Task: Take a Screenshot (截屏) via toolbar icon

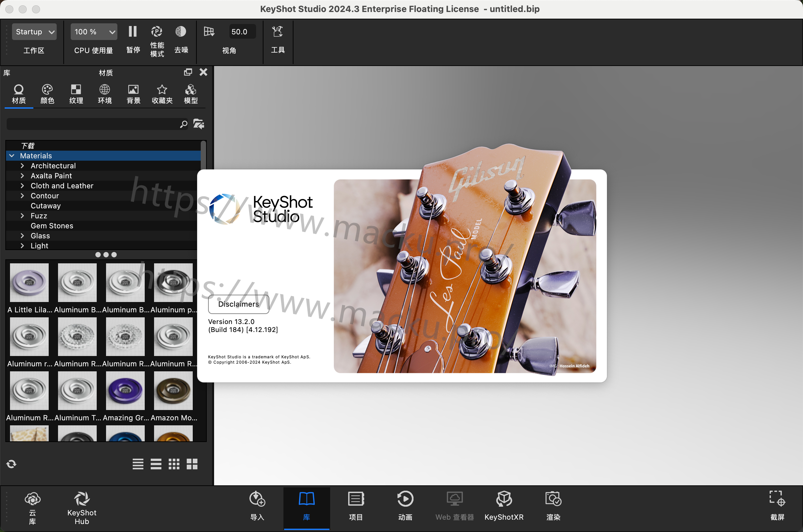Action: tap(777, 498)
